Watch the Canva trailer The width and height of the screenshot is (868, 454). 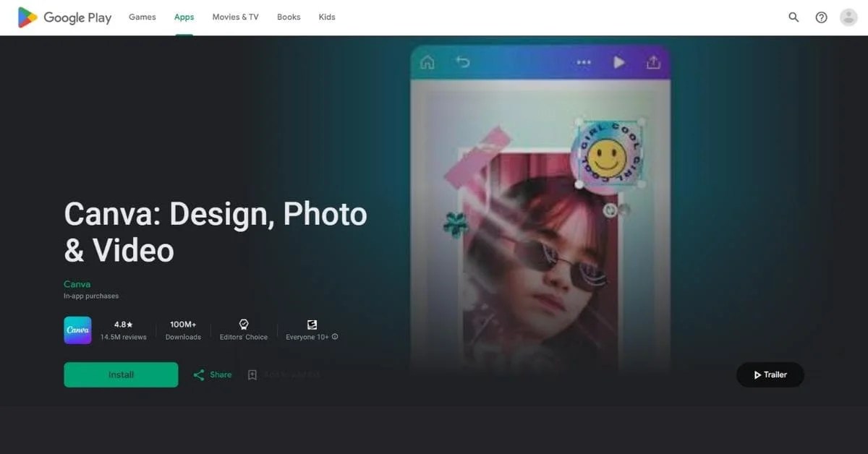click(x=770, y=374)
